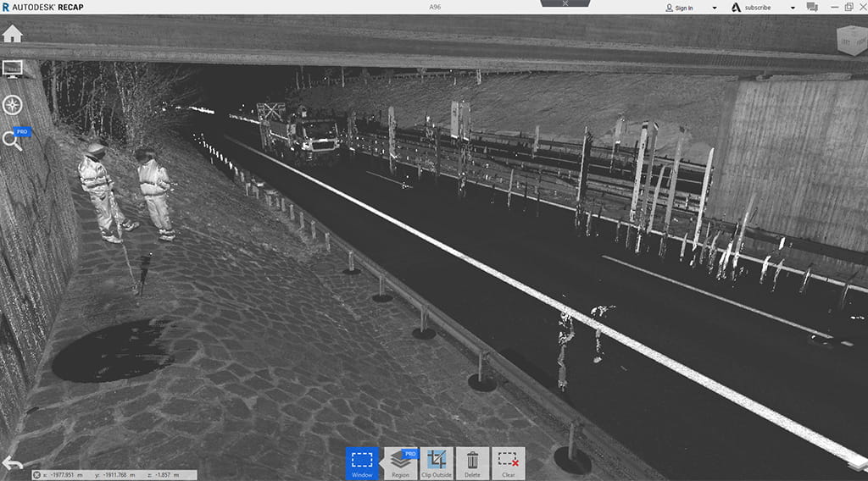Click the Sign In link
The width and height of the screenshot is (868, 481).
coord(679,8)
